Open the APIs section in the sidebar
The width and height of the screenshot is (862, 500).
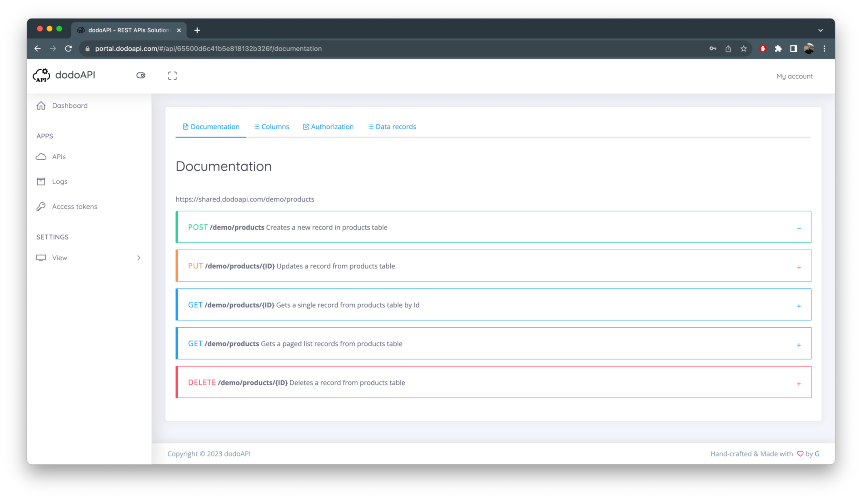coord(59,157)
